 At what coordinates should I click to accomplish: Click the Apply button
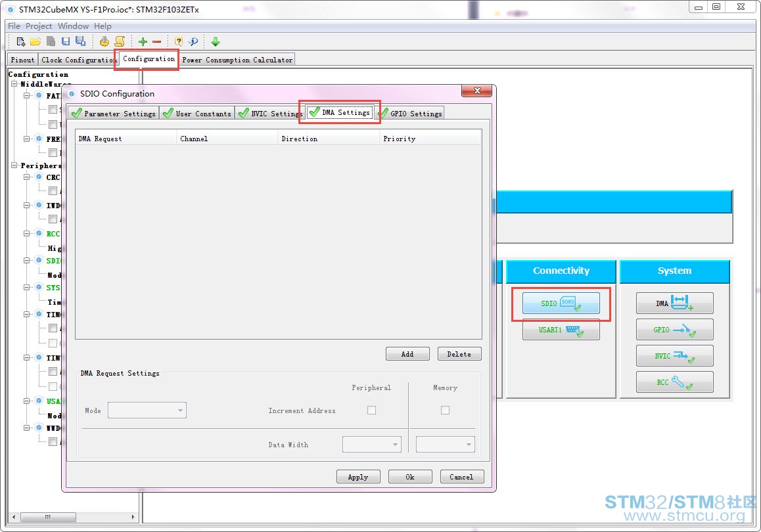358,477
